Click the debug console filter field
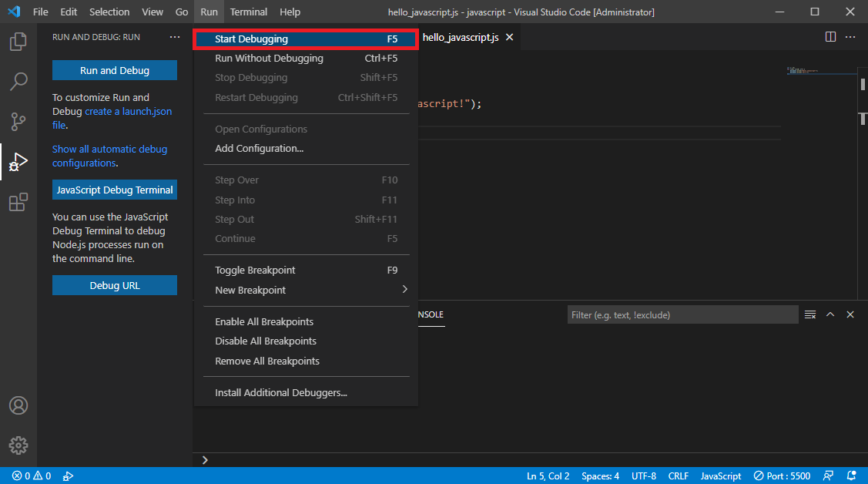 (x=682, y=314)
